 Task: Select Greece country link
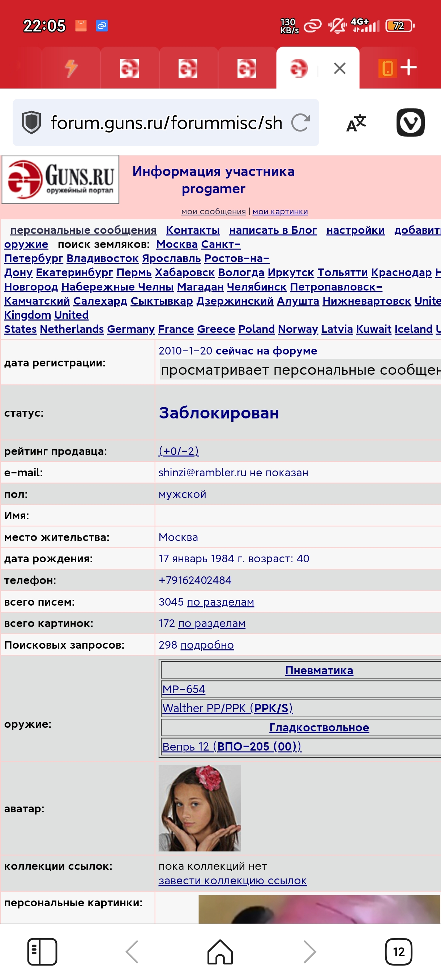[216, 329]
